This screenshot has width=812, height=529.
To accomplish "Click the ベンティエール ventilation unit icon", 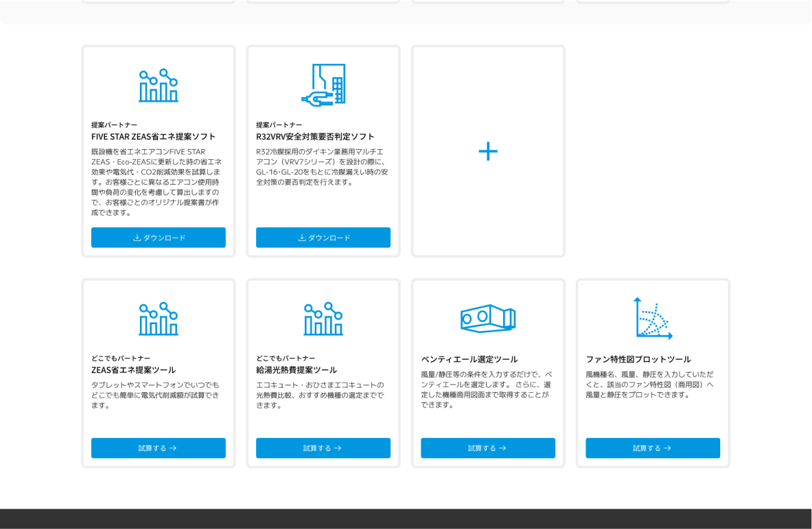I will point(488,319).
